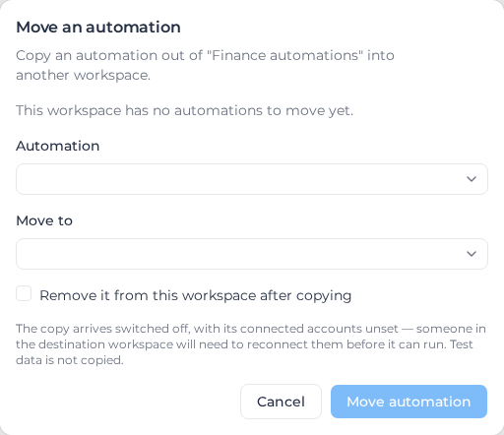The image size is (504, 435).
Task: Click the Automation field label
Action: (58, 146)
